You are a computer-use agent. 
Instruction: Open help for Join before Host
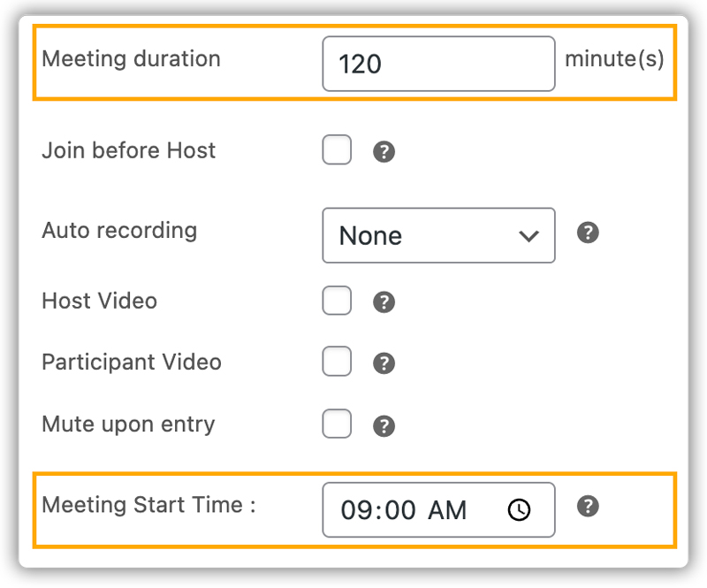pyautogui.click(x=384, y=151)
